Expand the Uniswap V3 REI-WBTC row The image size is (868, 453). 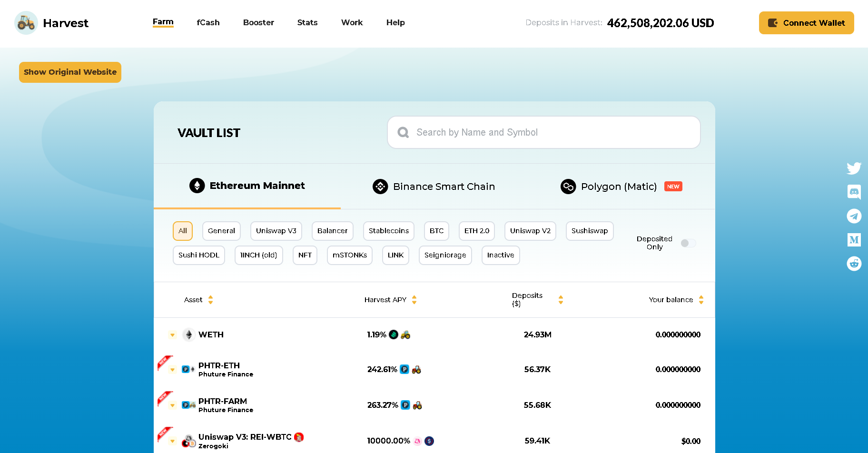point(172,441)
